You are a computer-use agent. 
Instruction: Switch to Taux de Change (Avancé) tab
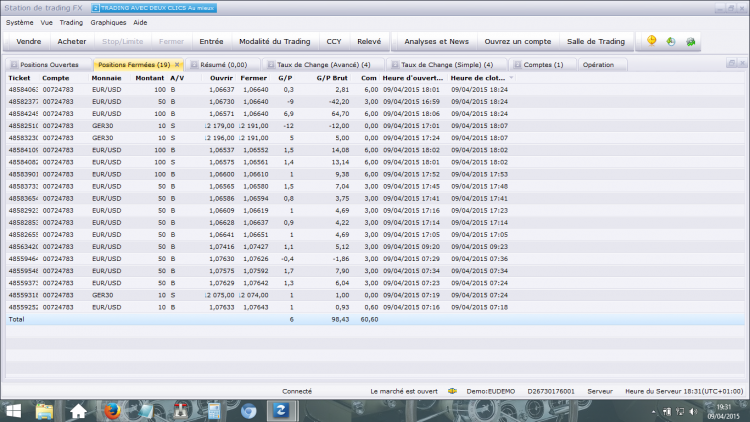[x=323, y=65]
